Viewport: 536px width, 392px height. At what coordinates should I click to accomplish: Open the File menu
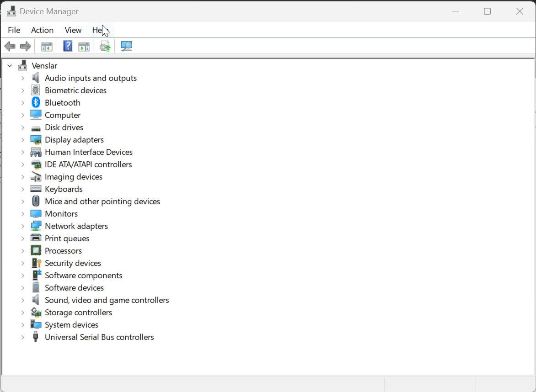[x=14, y=30]
